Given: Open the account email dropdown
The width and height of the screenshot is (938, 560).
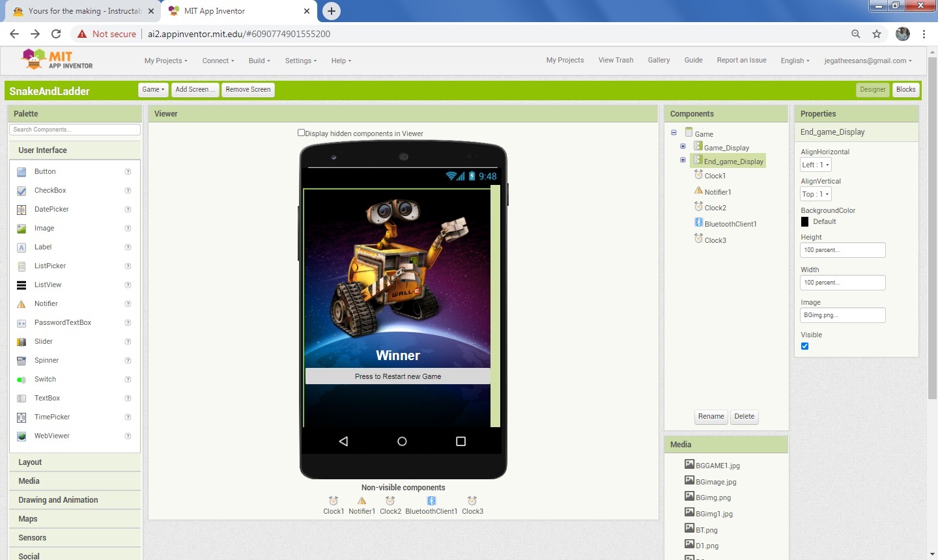Looking at the screenshot, I should click(x=868, y=61).
